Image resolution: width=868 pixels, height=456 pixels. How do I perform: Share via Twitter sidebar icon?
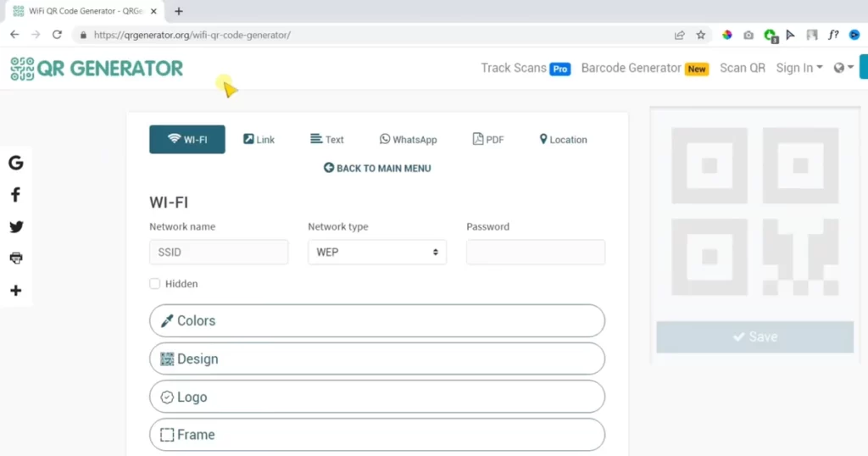tap(16, 227)
